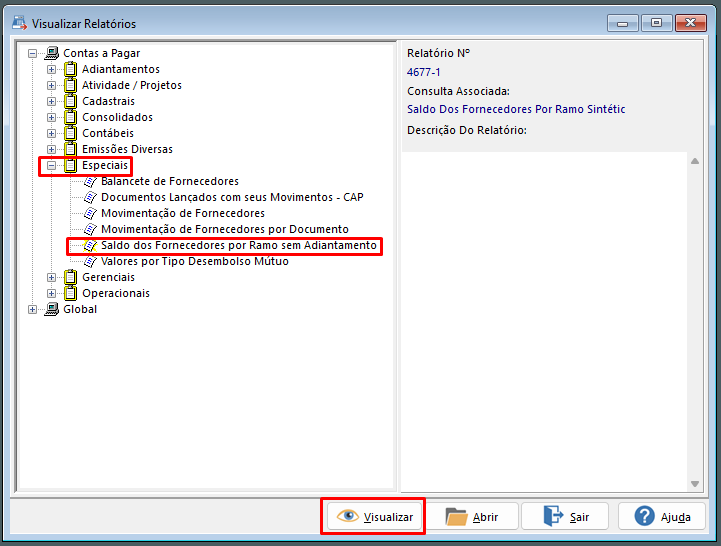This screenshot has height=546, width=721.
Task: Select Valores por Tipo Desembolso Mútuo
Action: coord(195,261)
